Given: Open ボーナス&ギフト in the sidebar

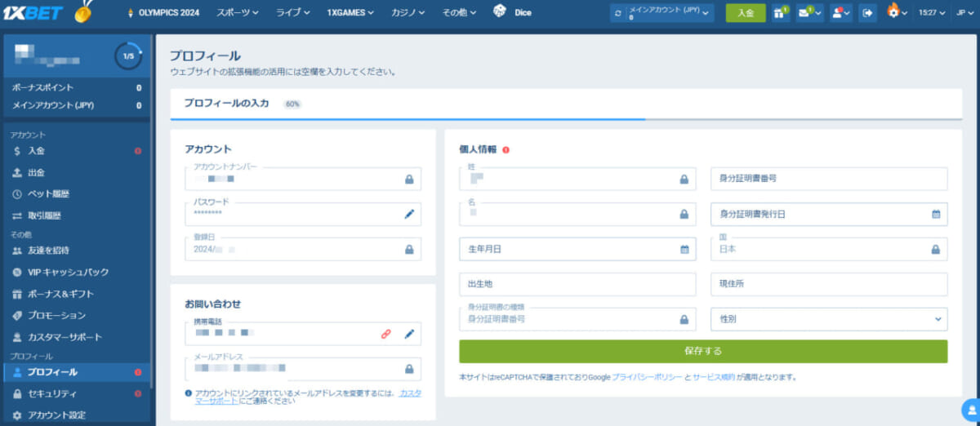Looking at the screenshot, I should click(x=77, y=294).
